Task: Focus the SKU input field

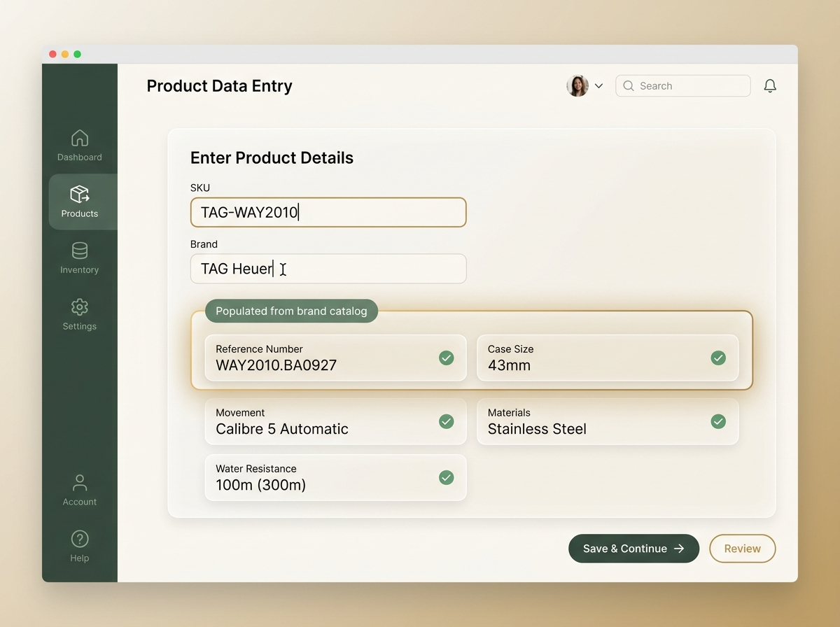Action: tap(328, 212)
